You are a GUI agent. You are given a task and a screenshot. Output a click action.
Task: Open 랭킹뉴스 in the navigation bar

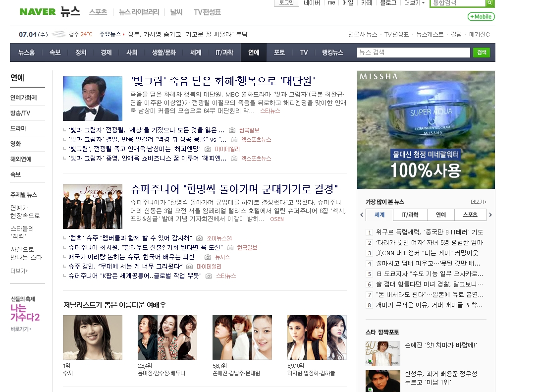pos(332,53)
